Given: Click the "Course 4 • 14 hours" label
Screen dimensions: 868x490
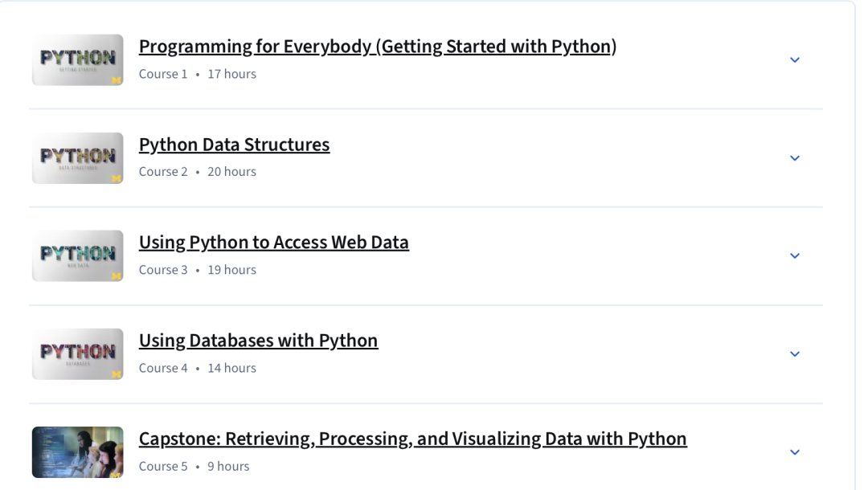Looking at the screenshot, I should click(x=198, y=368).
